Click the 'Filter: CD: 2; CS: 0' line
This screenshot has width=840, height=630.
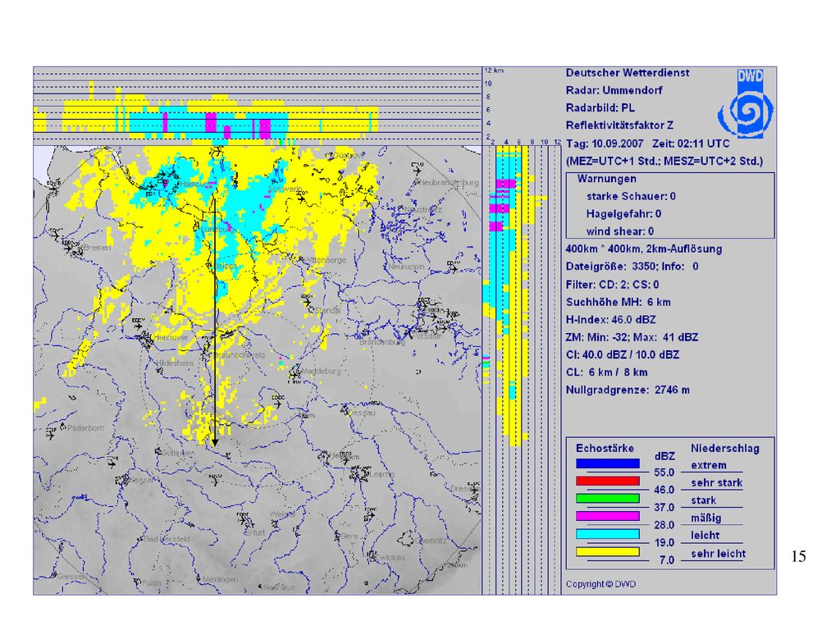coord(612,285)
